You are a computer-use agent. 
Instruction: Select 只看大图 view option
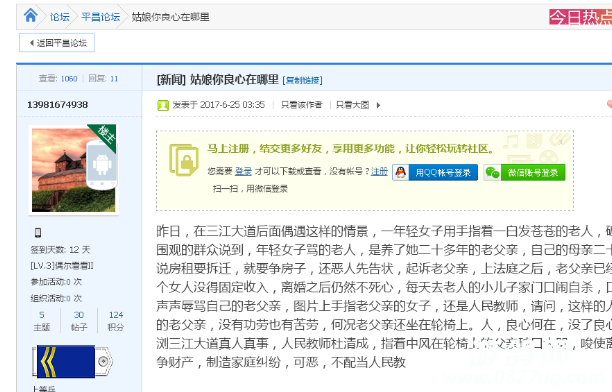pyautogui.click(x=352, y=105)
